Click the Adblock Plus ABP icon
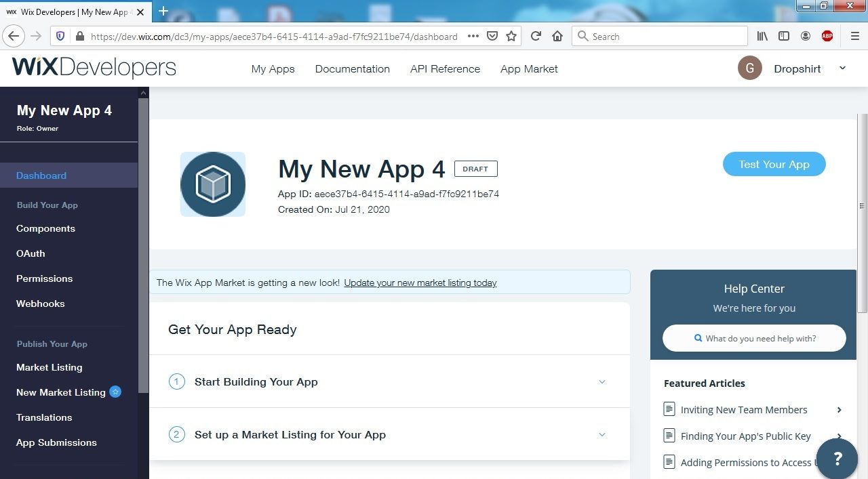 point(827,36)
